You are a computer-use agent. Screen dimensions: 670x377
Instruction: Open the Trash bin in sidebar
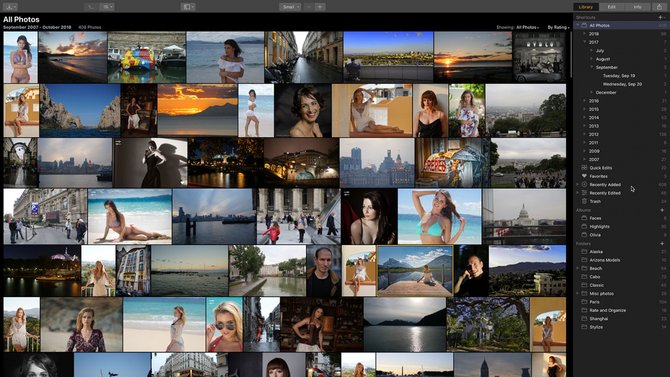tap(595, 201)
